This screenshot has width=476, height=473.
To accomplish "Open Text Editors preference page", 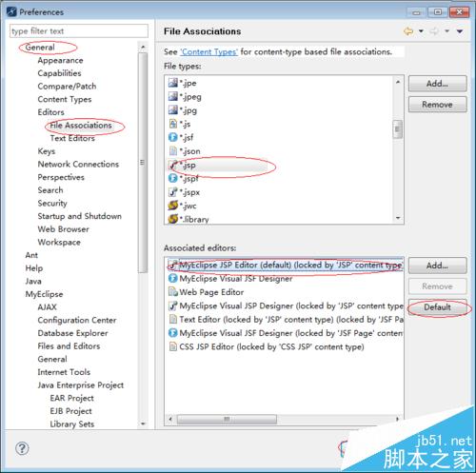I will coord(72,138).
